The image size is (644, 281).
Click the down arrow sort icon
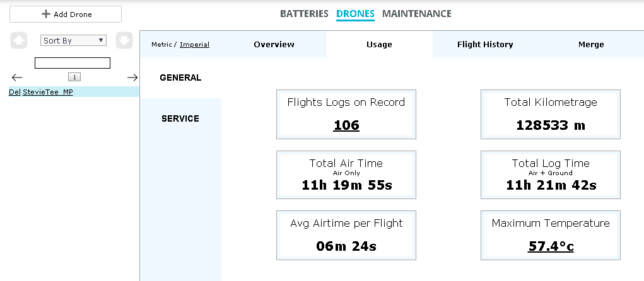(x=124, y=40)
